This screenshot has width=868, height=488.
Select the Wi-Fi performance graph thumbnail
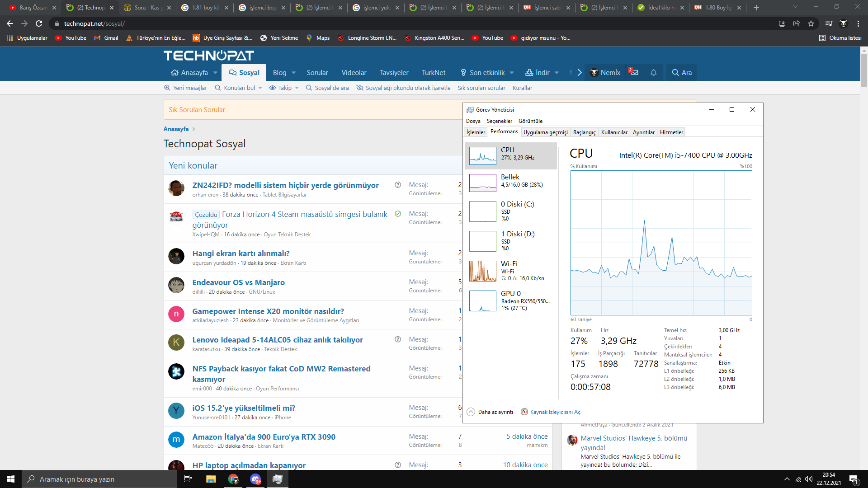(x=482, y=271)
